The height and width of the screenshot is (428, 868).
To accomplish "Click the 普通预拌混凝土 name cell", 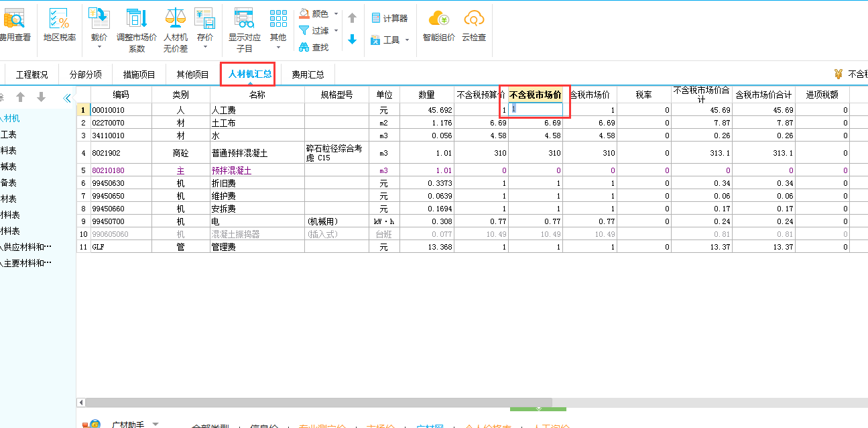I will pyautogui.click(x=257, y=153).
